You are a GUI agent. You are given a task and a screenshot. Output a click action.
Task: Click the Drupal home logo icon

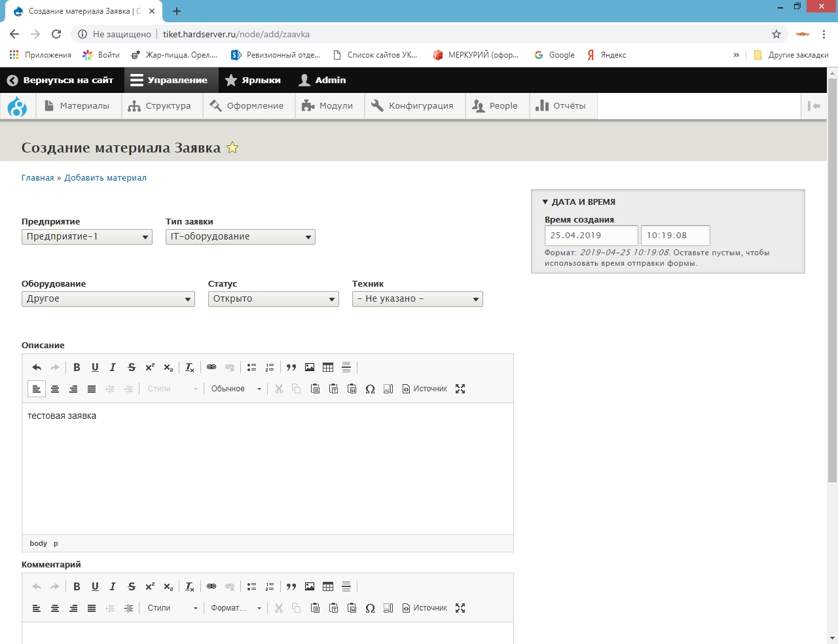pos(17,106)
